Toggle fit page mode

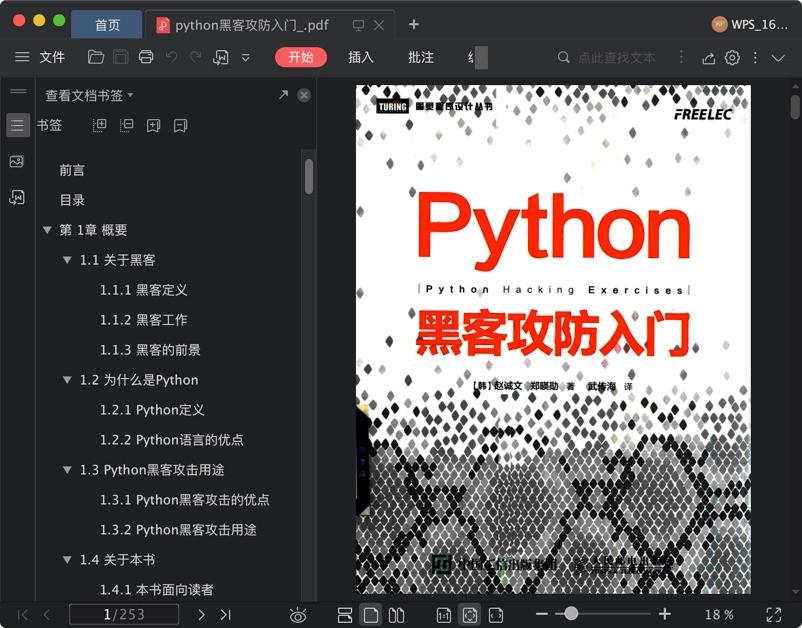tap(470, 615)
